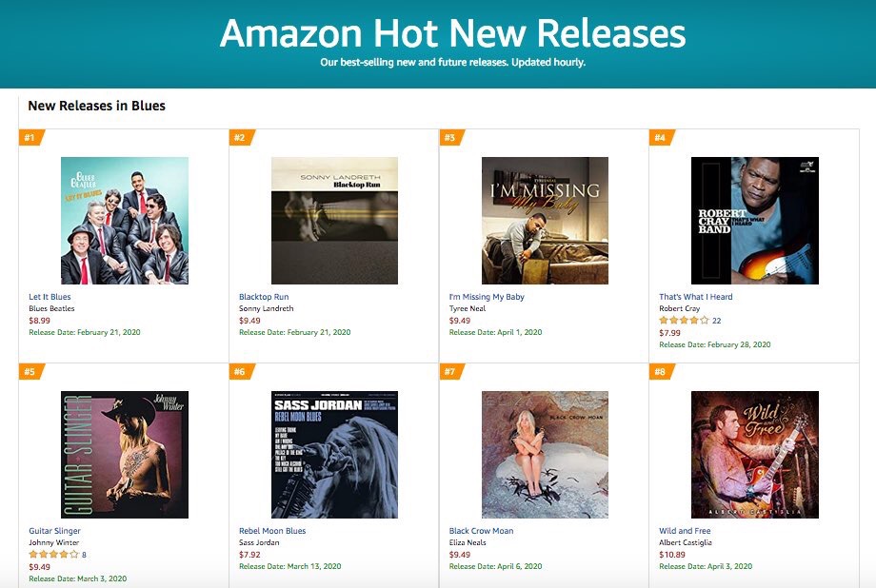
Task: Click Robert Cray's star rating
Action: (685, 321)
